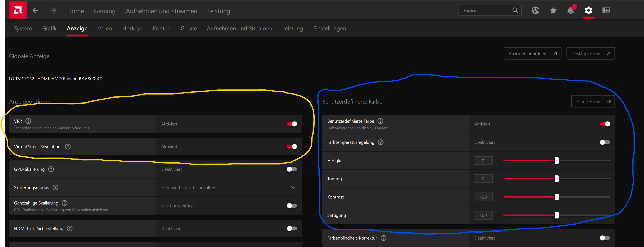Click the Tönung value box
This screenshot has height=247, width=644.
483,179
